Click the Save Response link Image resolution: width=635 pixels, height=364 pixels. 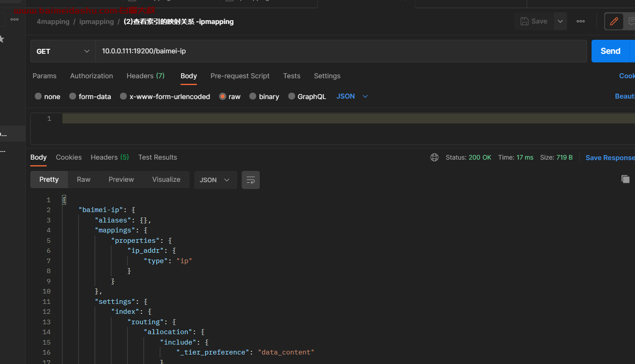click(610, 157)
